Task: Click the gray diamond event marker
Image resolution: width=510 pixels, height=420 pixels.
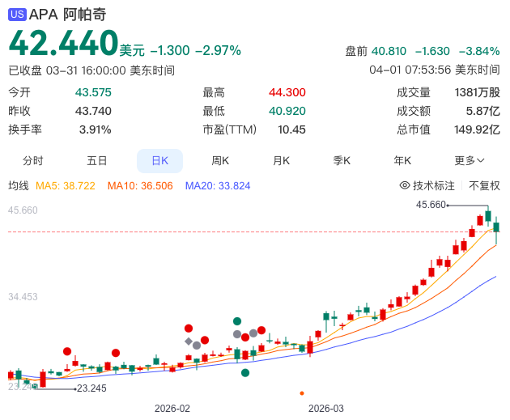Action: click(x=189, y=342)
